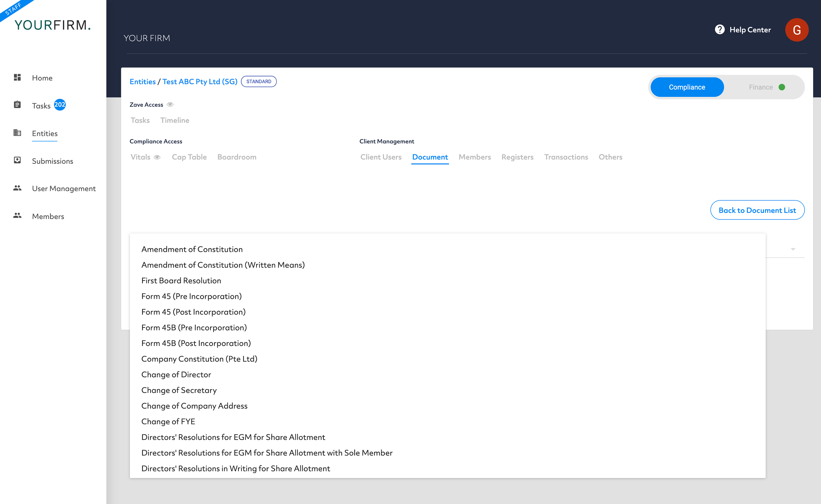Screen dimensions: 821x504
Task: Switch to Compliance mode
Action: coord(687,87)
